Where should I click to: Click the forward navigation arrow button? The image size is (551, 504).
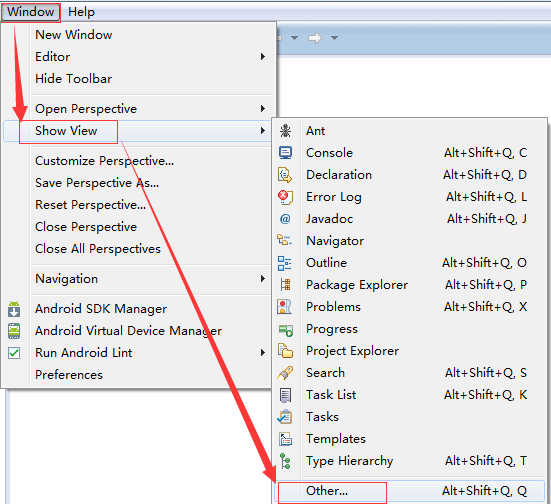tap(315, 38)
